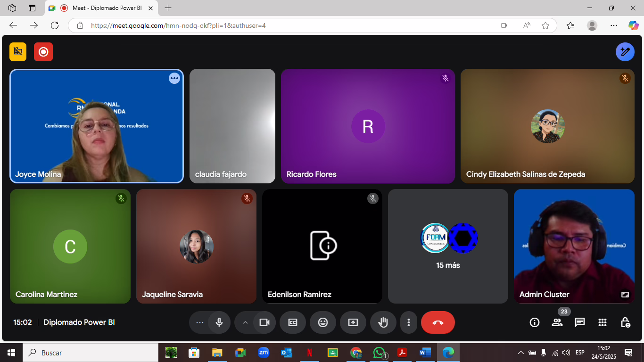644x362 pixels.
Task: Raise your hand in the meeting
Action: coord(383,322)
